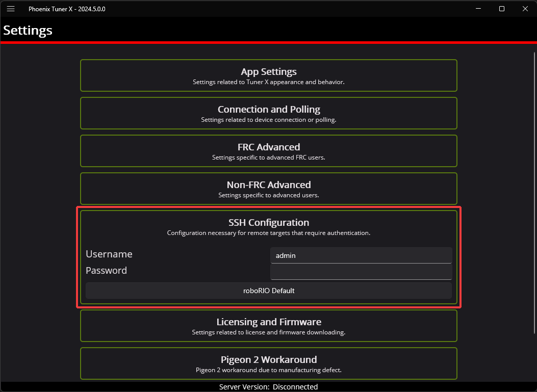Focus the empty Password field

[x=361, y=272]
